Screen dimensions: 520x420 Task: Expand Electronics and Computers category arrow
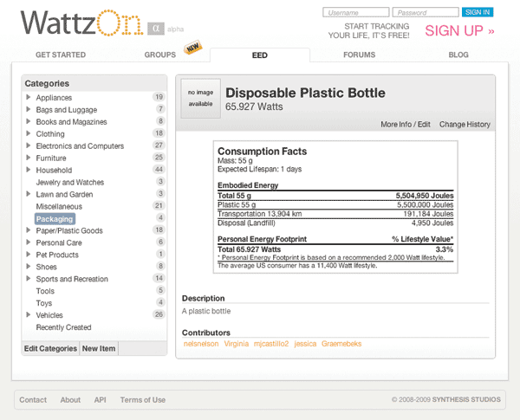(x=29, y=145)
